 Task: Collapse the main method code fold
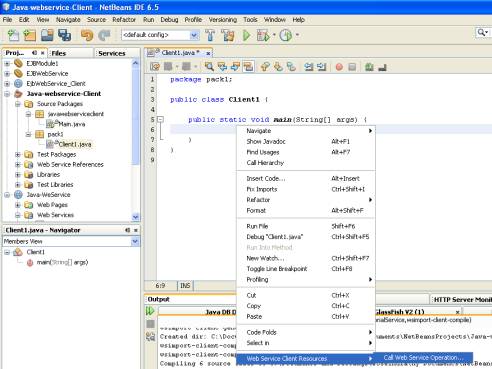(160, 119)
